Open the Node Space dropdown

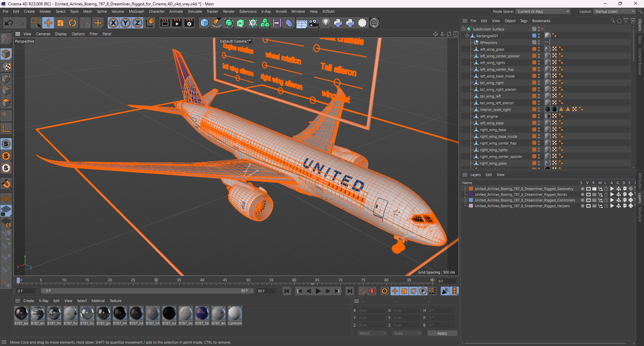[x=543, y=11]
